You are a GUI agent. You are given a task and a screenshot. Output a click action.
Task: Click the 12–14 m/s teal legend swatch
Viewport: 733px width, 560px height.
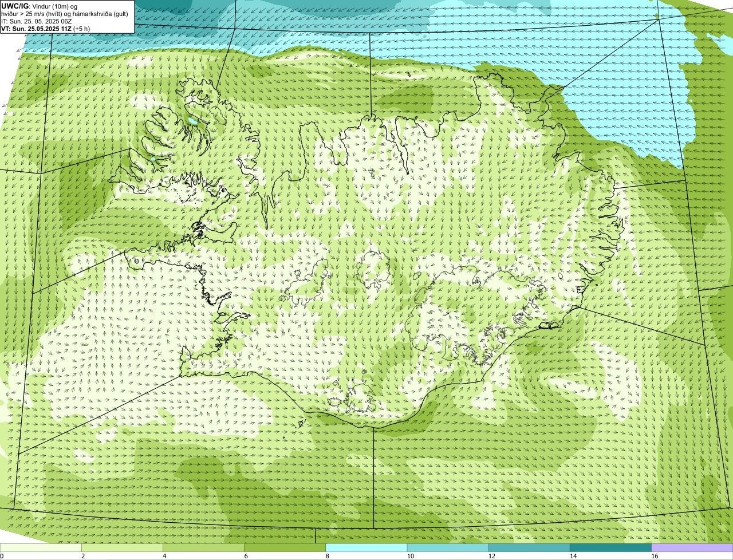[529, 548]
